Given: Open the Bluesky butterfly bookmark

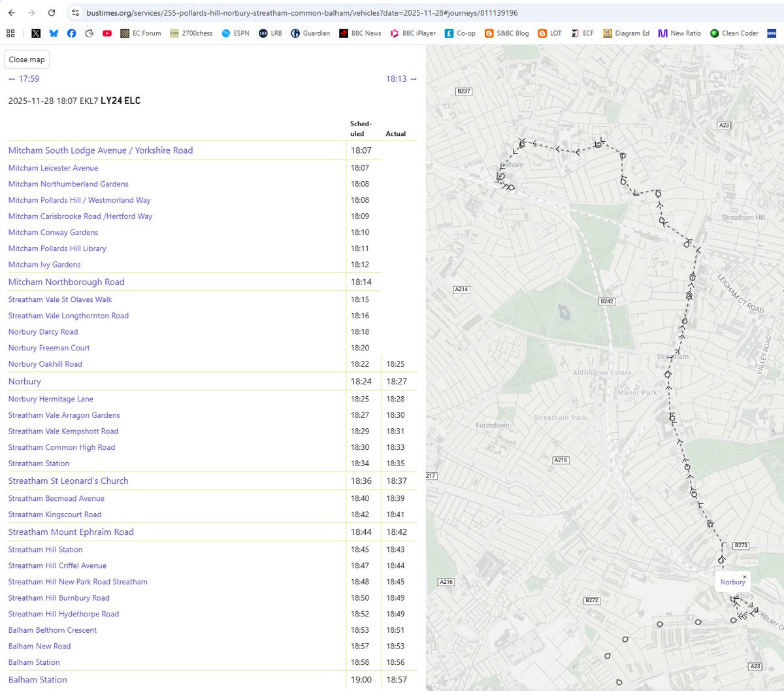Looking at the screenshot, I should coord(54,33).
